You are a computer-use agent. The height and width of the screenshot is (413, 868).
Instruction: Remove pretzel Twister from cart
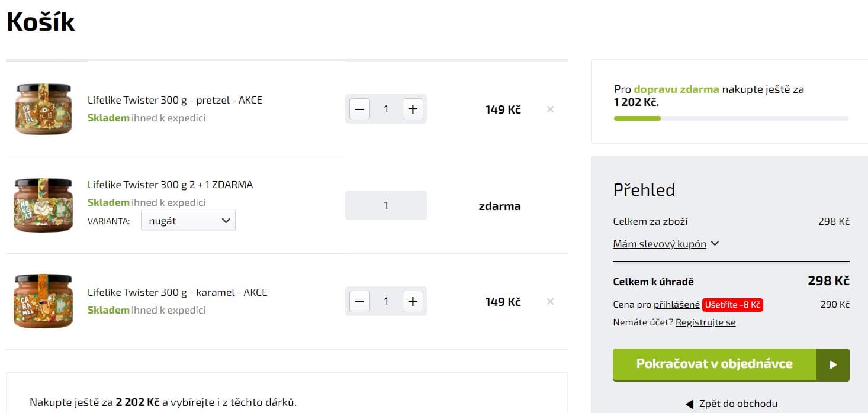pos(550,109)
